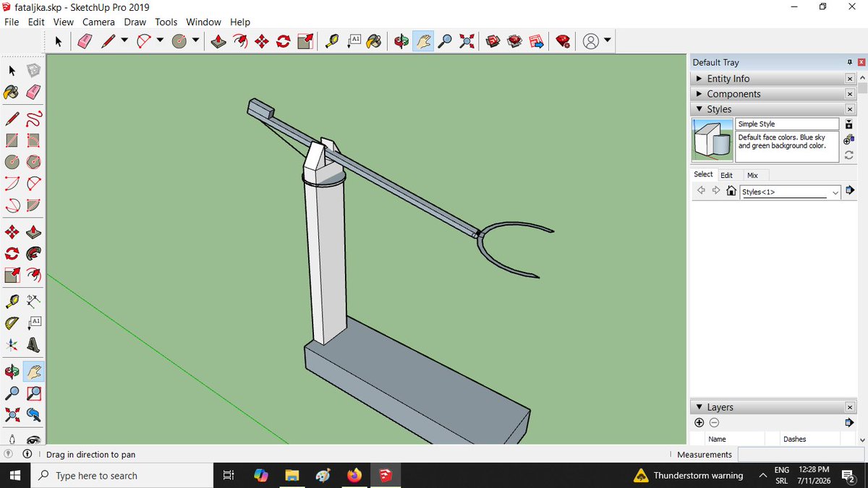868x488 pixels.
Task: Open the Arc tool dropdown arrow
Action: point(160,41)
